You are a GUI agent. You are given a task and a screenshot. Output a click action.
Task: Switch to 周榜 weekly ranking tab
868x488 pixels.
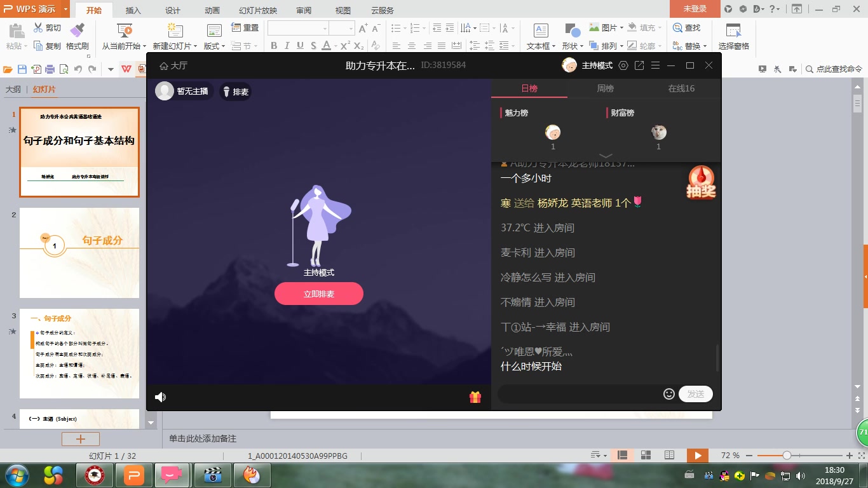point(606,88)
